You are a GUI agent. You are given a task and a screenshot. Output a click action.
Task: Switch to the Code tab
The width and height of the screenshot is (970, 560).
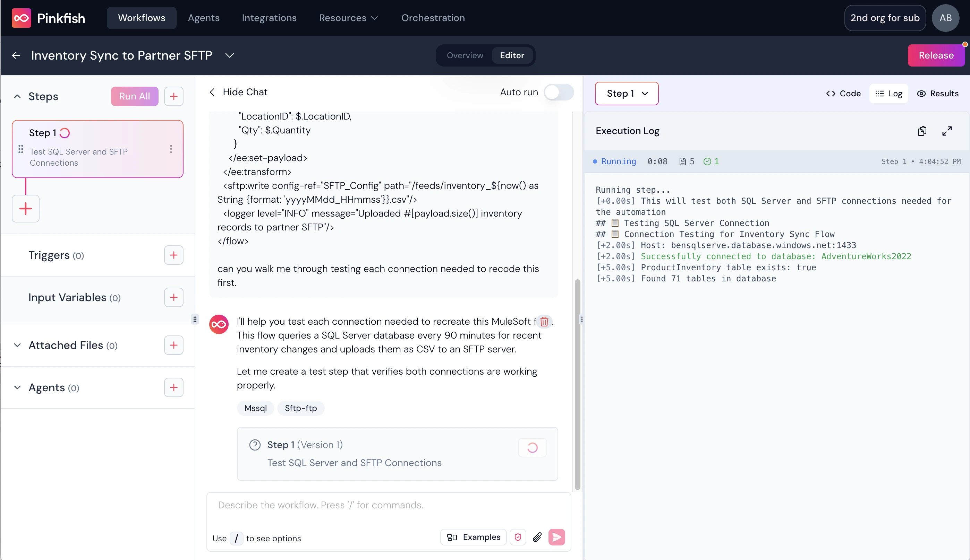pos(843,94)
